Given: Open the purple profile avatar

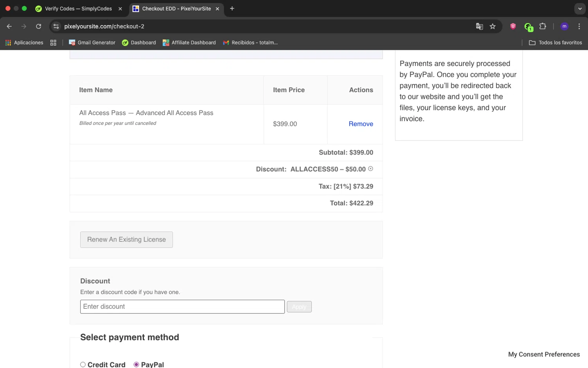Looking at the screenshot, I should point(564,26).
